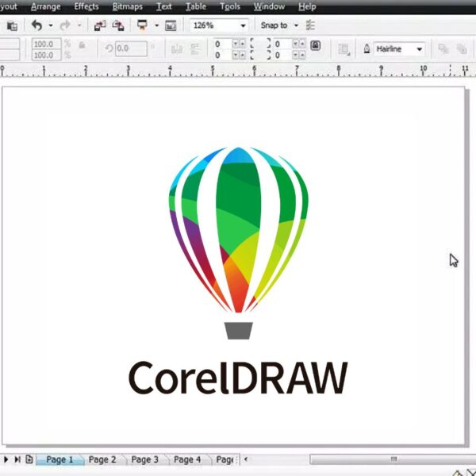476x476 pixels.
Task: Open the redo history dropdown arrow
Action: click(x=79, y=26)
